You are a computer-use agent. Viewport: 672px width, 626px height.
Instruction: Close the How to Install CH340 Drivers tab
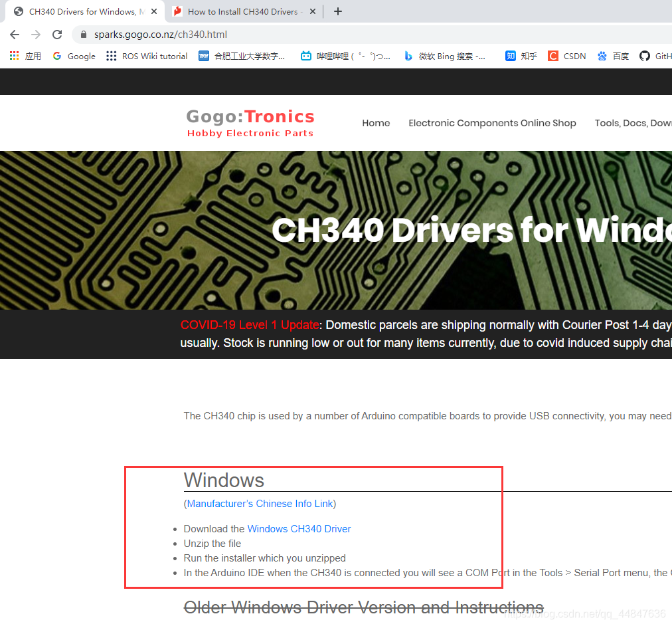point(313,11)
